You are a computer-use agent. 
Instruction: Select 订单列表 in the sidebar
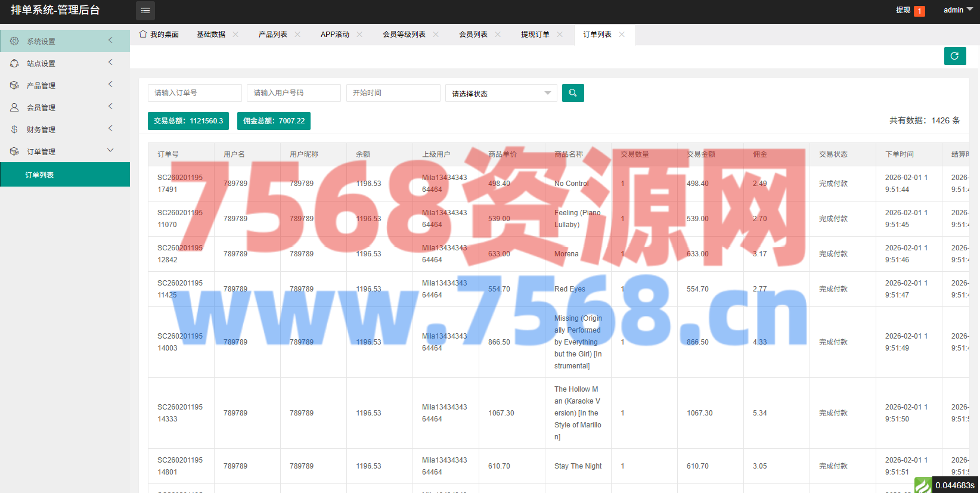point(40,175)
